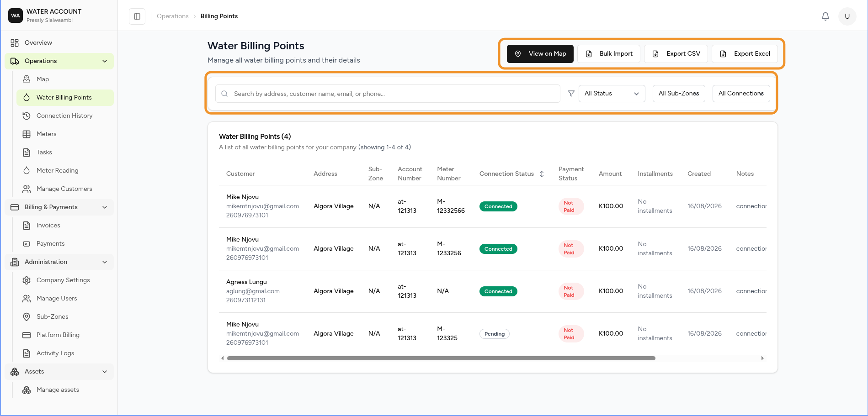Click the Operations breadcrumb link
Viewport: 868px width, 416px height.
coord(173,16)
